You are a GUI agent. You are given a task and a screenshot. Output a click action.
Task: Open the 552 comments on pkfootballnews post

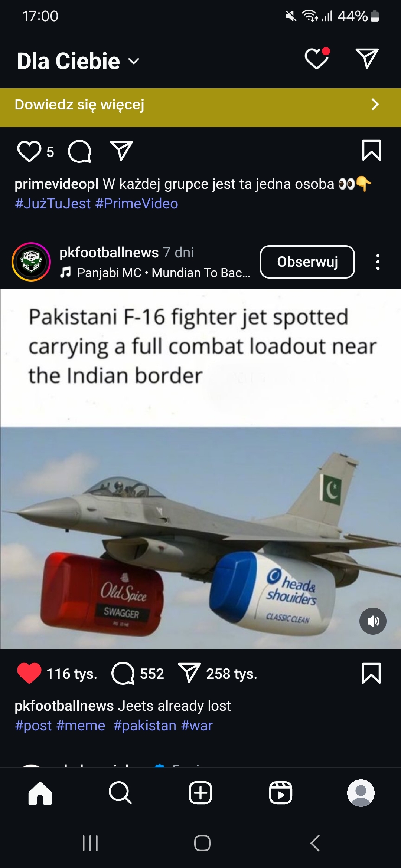pos(123,673)
